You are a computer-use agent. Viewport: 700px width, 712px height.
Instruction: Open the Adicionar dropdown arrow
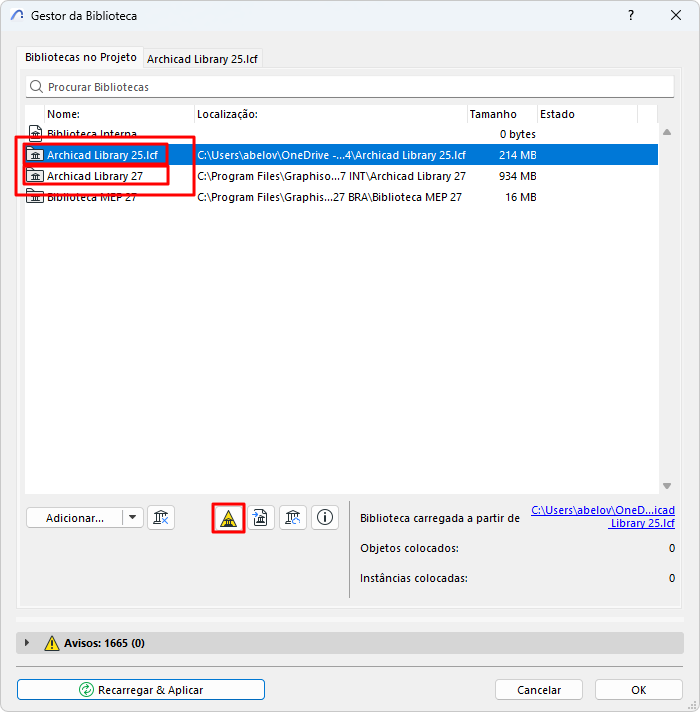133,518
